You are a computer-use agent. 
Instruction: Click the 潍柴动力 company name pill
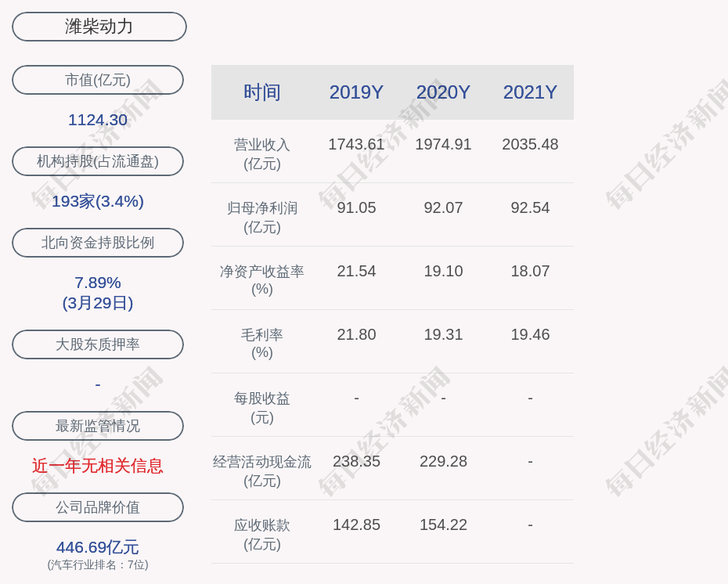click(99, 27)
